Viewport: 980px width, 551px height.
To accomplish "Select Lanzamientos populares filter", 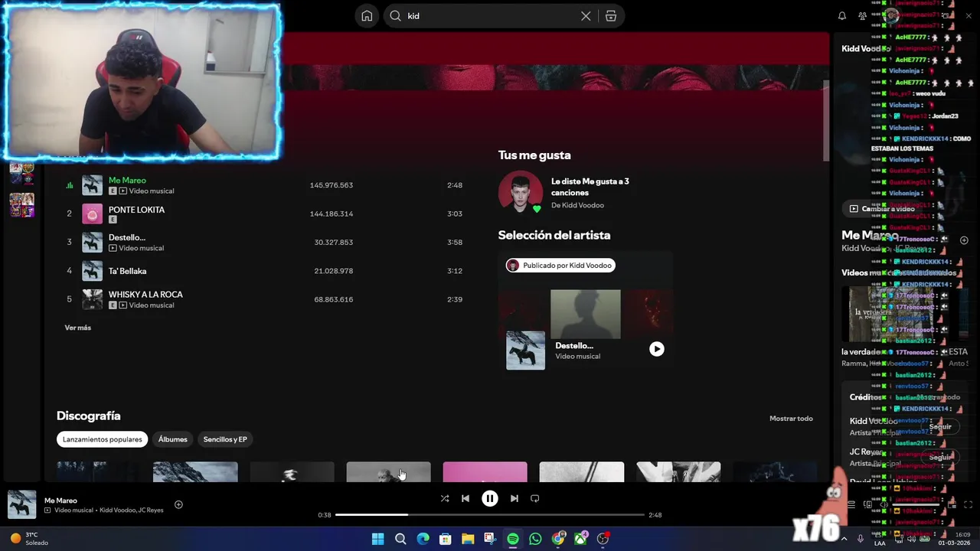I will coord(102,439).
